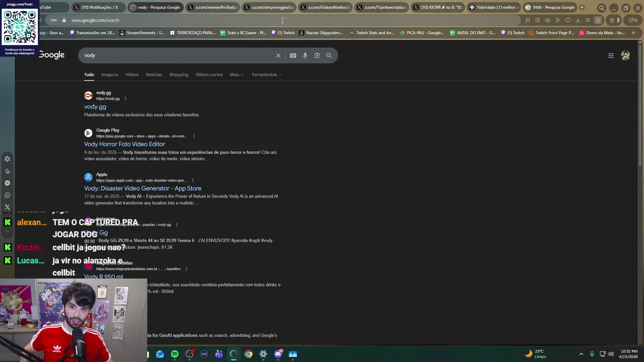This screenshot has height=362, width=644.
Task: Open the downloads icon in browser toolbar
Action: 578,20
